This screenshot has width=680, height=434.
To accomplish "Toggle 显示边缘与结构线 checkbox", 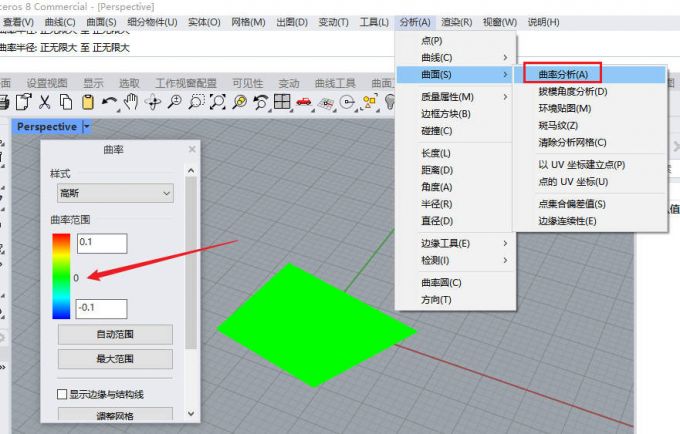I will click(63, 394).
